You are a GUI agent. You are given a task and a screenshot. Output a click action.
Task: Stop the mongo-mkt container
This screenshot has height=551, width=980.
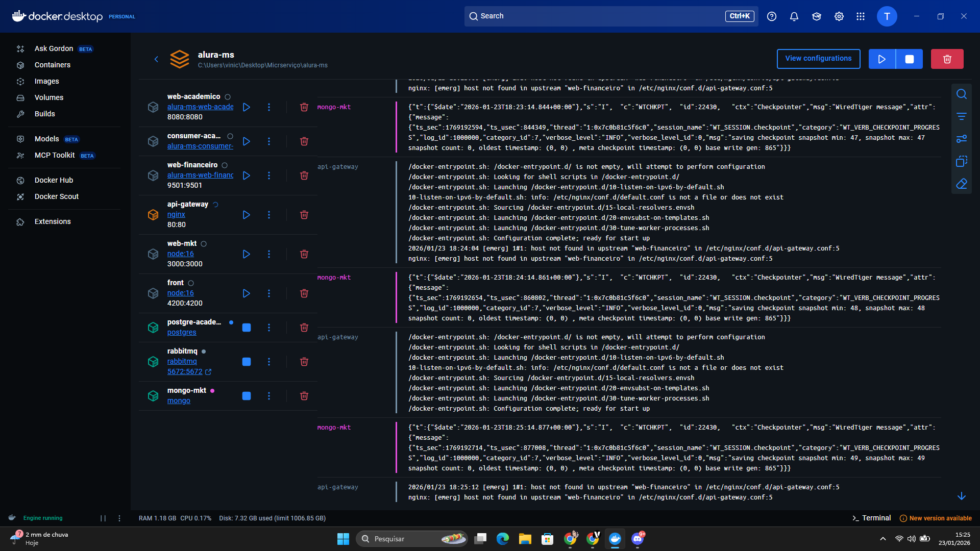click(x=247, y=396)
